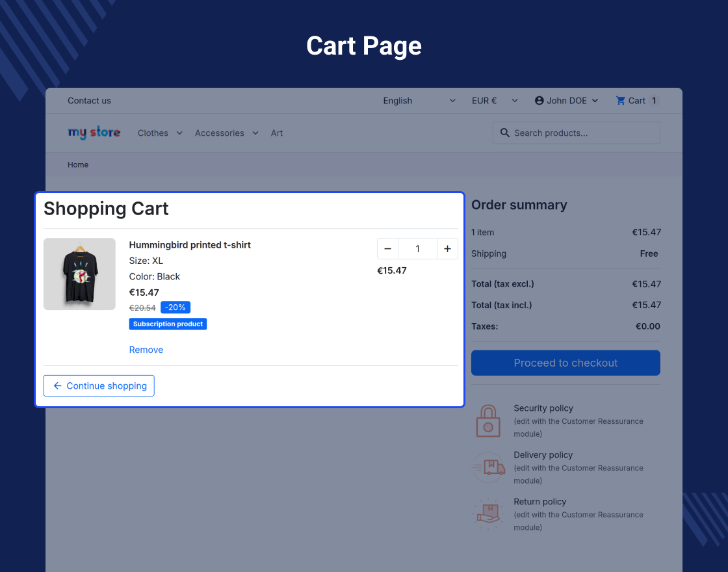
Task: Click the Search products field
Action: pos(576,133)
